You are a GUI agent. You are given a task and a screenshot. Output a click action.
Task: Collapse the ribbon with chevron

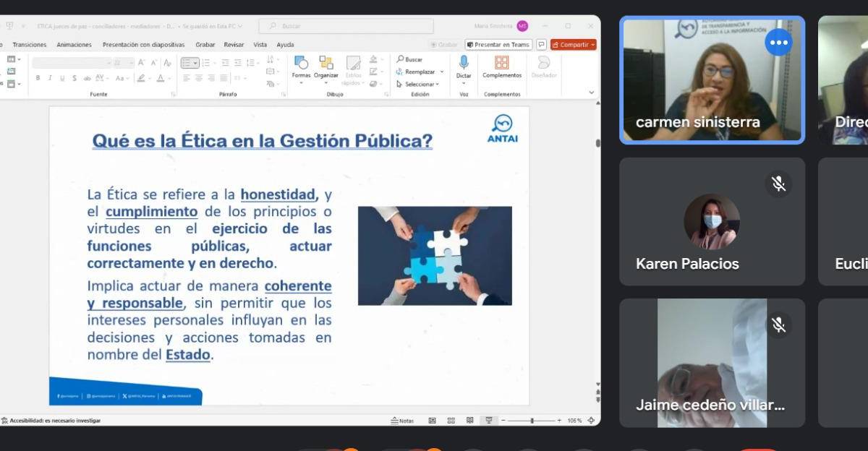[x=591, y=93]
